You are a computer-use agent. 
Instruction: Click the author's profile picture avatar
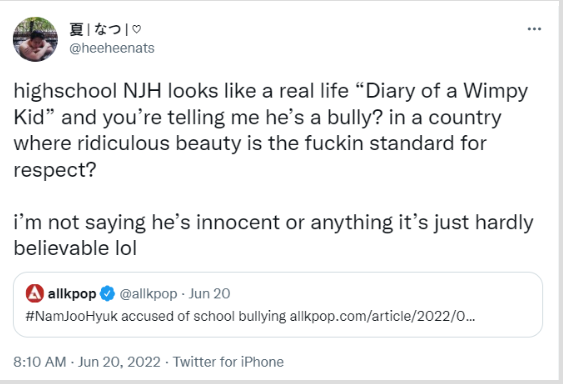pos(35,39)
